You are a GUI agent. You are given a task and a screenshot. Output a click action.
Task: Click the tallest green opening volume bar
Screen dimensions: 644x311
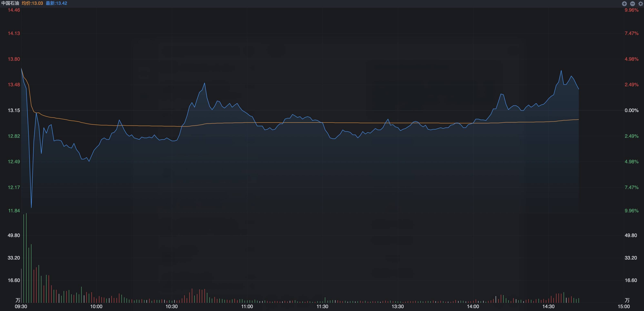pos(26,258)
